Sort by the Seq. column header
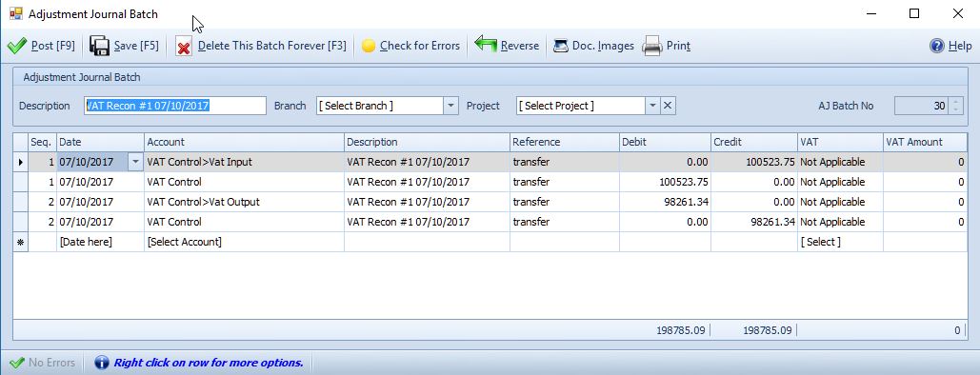The height and width of the screenshot is (375, 980). coord(43,142)
